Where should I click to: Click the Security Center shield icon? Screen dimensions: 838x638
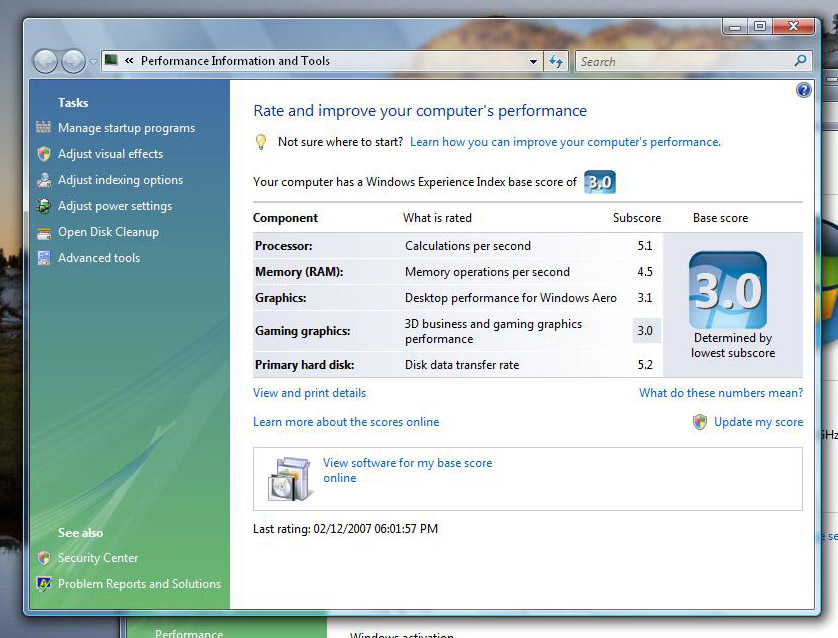tap(44, 558)
